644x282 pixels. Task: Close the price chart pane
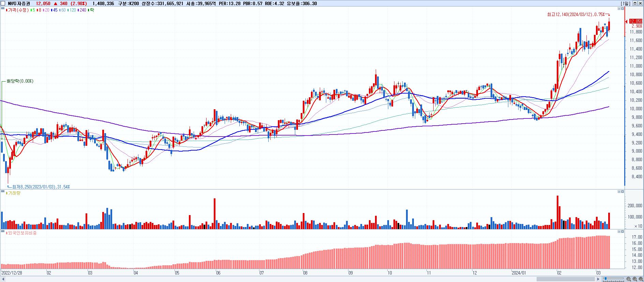click(x=623, y=9)
